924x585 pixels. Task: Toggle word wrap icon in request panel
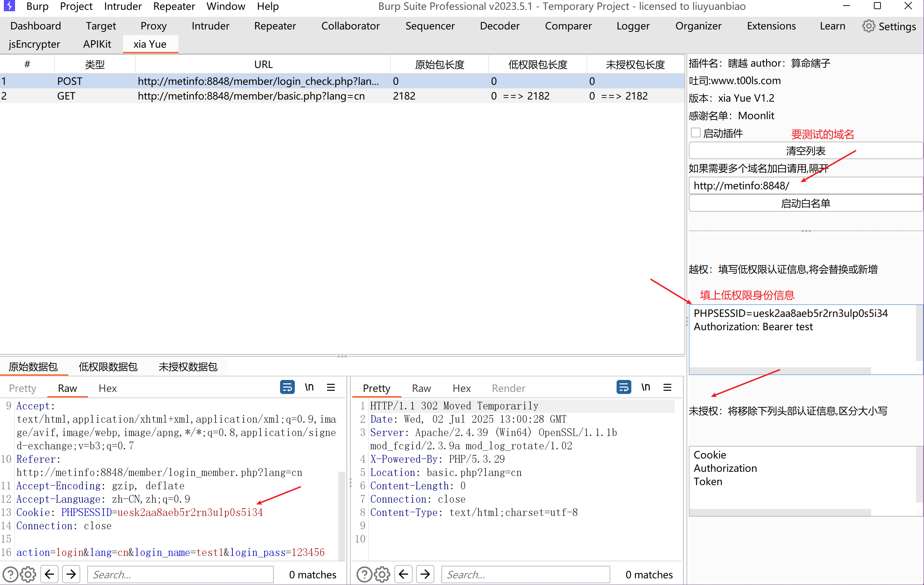(x=287, y=387)
